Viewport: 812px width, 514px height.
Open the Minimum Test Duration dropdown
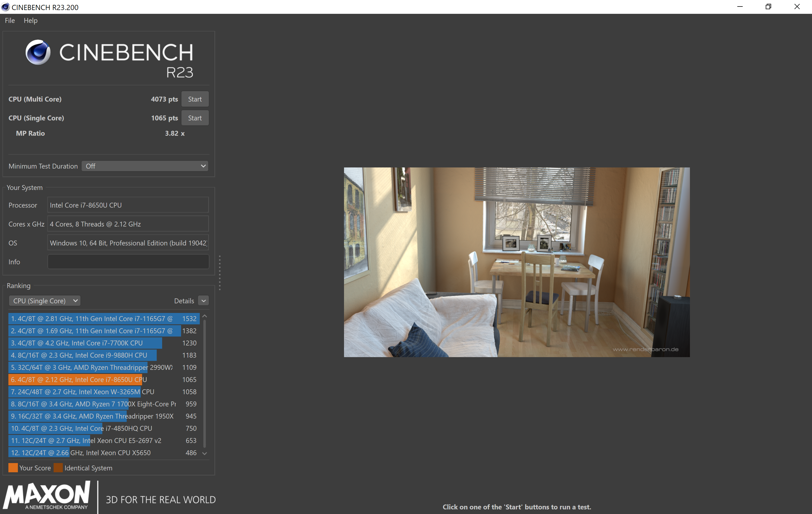pyautogui.click(x=145, y=166)
